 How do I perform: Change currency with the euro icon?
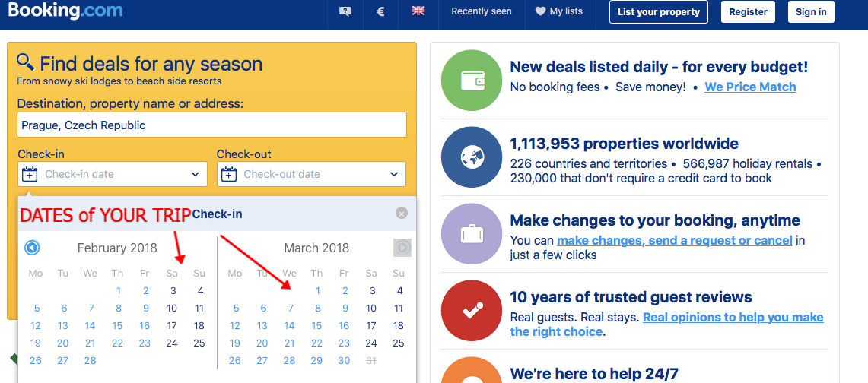(x=380, y=11)
